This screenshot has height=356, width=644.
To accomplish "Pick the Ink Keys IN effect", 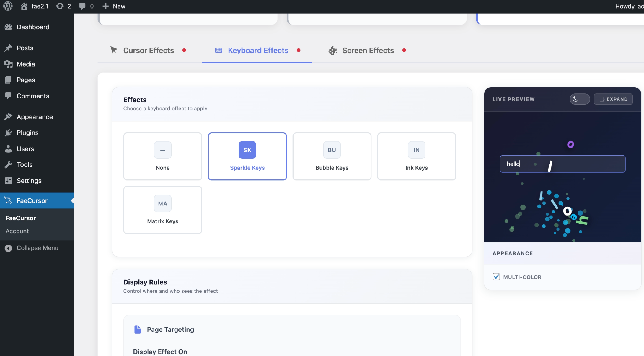I will coord(416,156).
